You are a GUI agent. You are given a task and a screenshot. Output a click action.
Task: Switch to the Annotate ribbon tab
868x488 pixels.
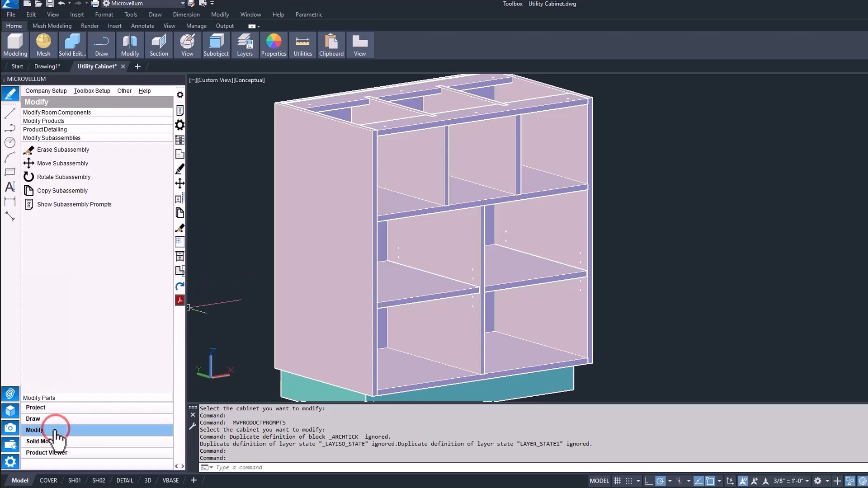pos(142,26)
